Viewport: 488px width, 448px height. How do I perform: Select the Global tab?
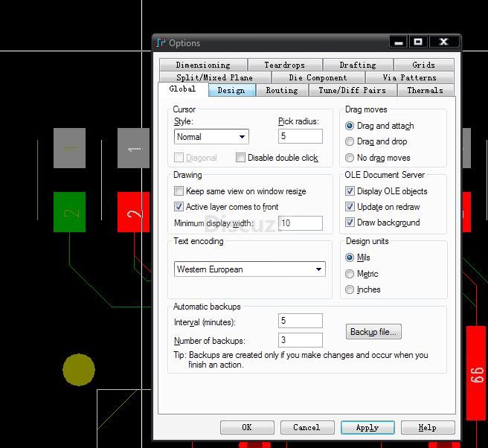(183, 89)
